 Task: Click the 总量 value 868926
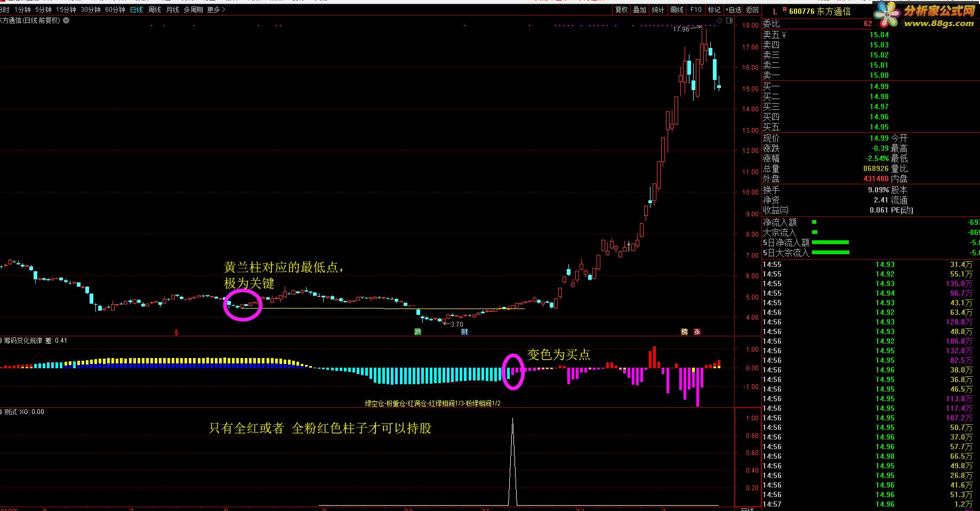876,168
